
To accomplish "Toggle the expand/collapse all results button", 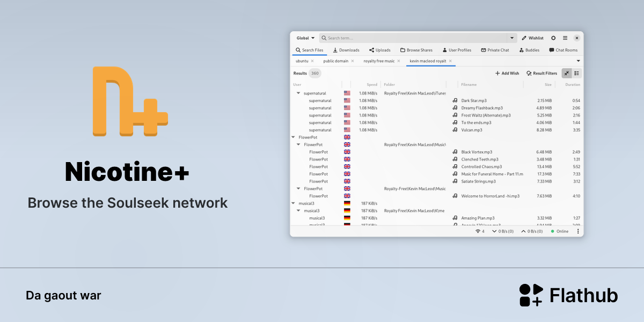I will point(567,74).
